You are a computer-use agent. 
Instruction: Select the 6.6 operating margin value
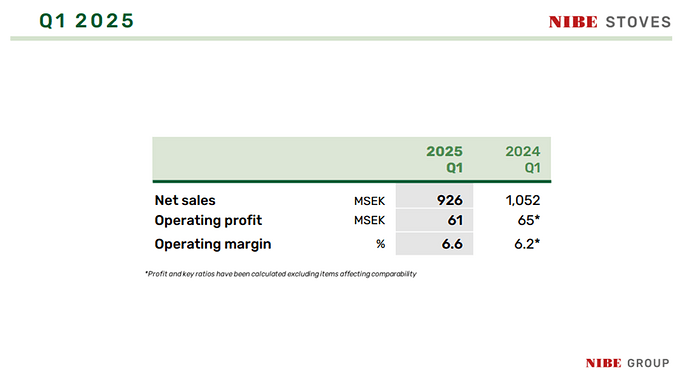(x=452, y=244)
